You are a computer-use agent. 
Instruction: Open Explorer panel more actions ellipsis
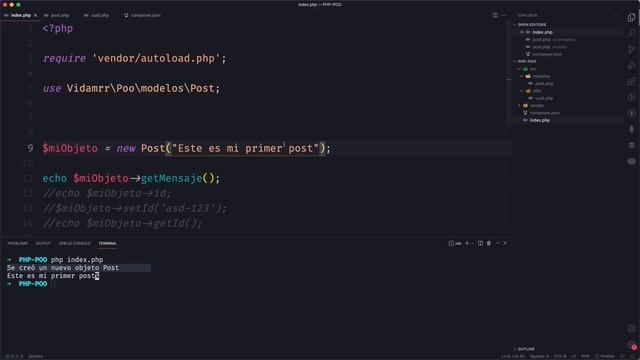pyautogui.click(x=616, y=15)
